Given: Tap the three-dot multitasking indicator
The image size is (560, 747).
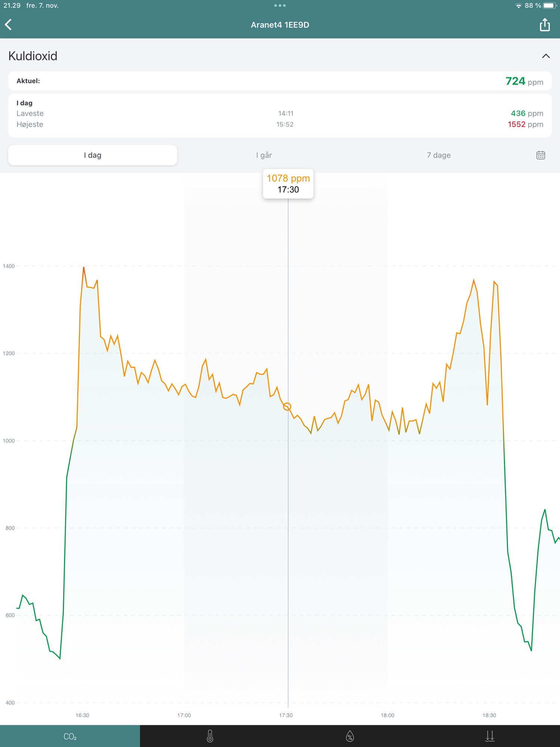Looking at the screenshot, I should 280,6.
